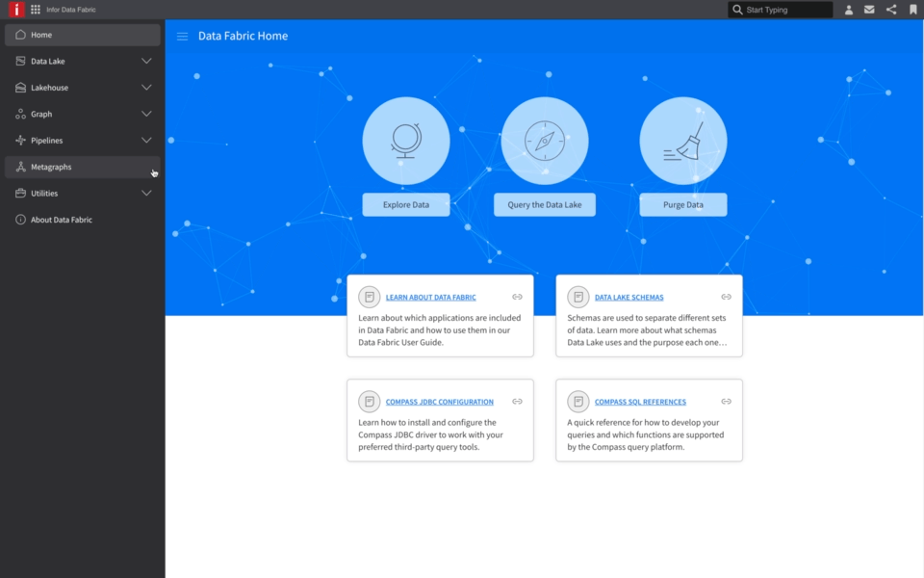The height and width of the screenshot is (578, 924).
Task: Click the search magnifier icon
Action: [x=737, y=10]
